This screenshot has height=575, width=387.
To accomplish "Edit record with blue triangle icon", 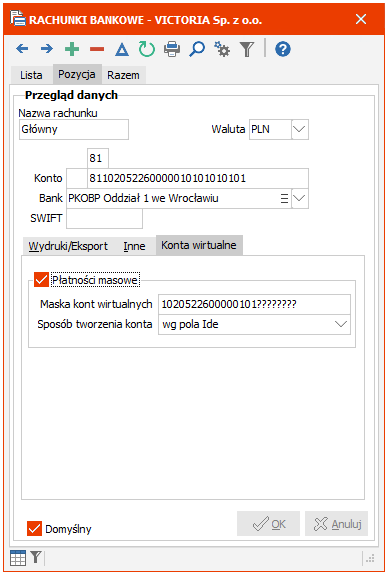I will click(122, 50).
